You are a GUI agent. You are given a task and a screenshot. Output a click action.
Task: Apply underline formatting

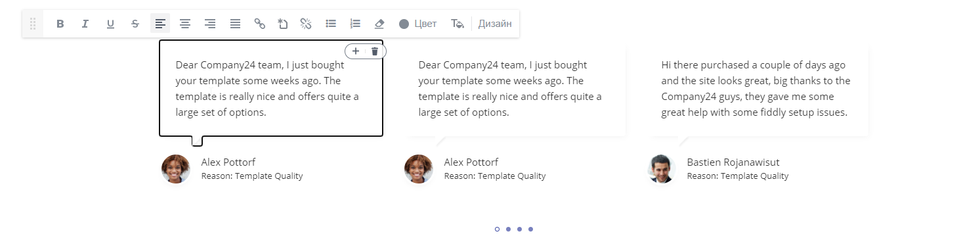tap(110, 24)
